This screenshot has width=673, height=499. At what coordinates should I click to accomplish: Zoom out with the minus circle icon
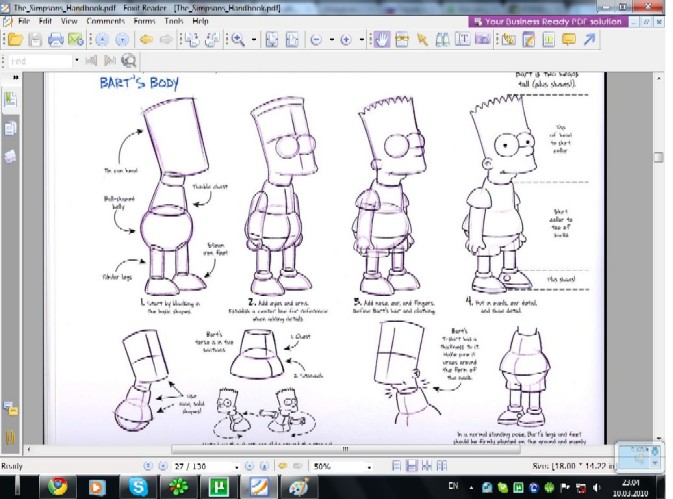pyautogui.click(x=316, y=40)
